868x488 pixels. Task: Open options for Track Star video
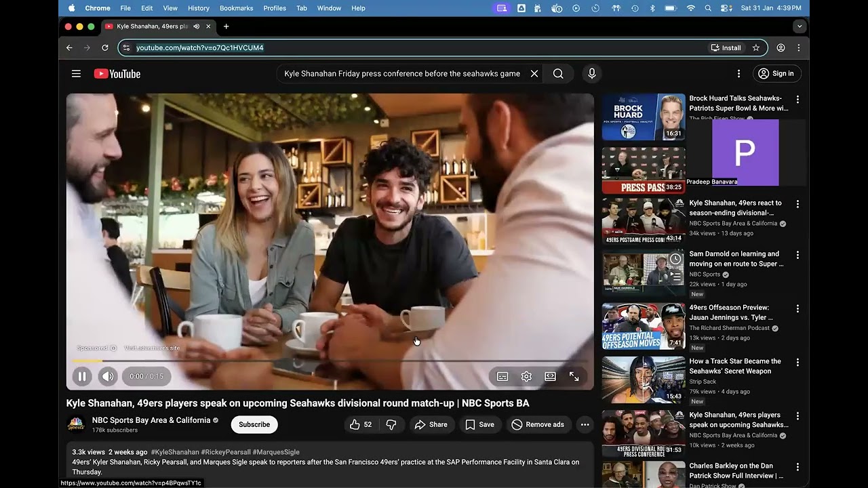click(x=797, y=362)
